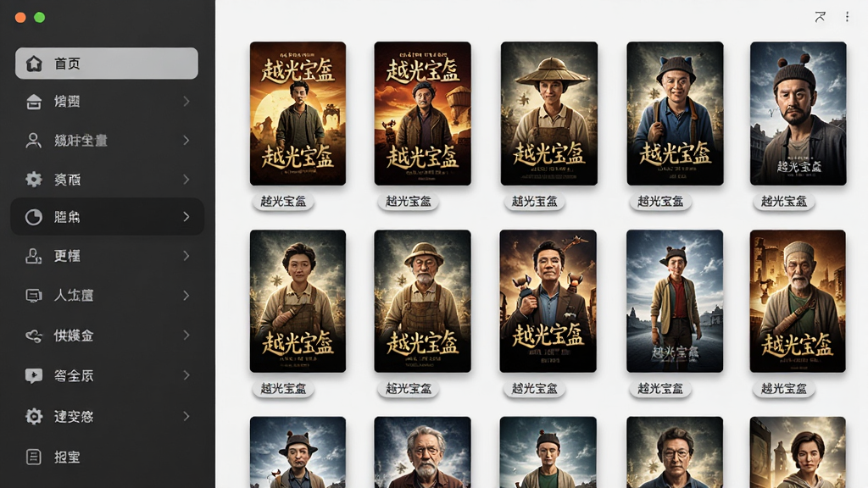Open poster of man in wide straw hat
This screenshot has width=868, height=488.
[x=549, y=114]
